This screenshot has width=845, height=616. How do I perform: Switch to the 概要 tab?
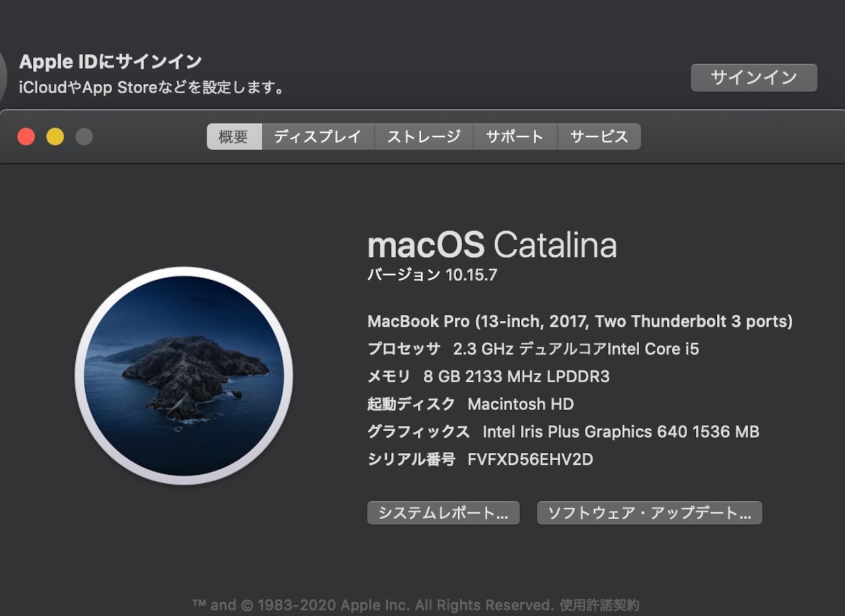pyautogui.click(x=234, y=137)
